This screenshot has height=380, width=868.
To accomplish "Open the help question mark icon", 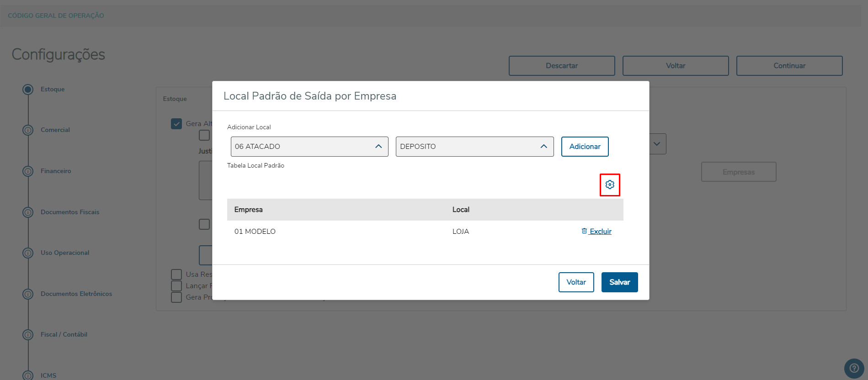I will point(854,368).
